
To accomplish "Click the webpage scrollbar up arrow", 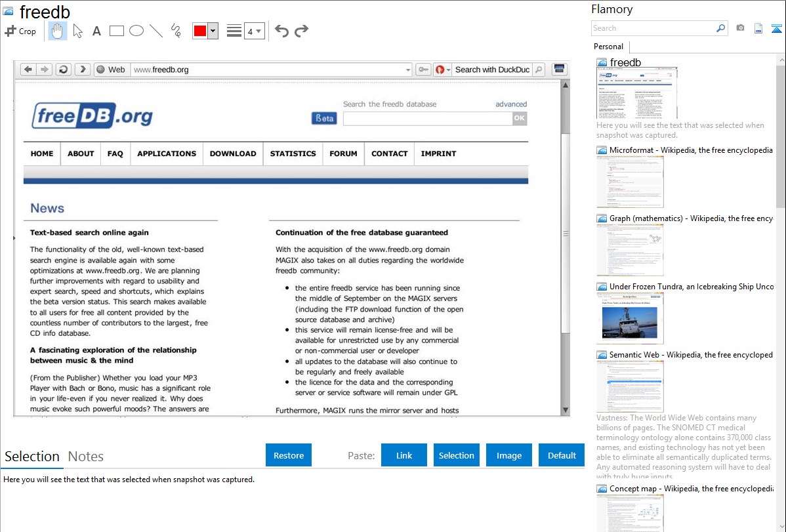I will pos(566,85).
